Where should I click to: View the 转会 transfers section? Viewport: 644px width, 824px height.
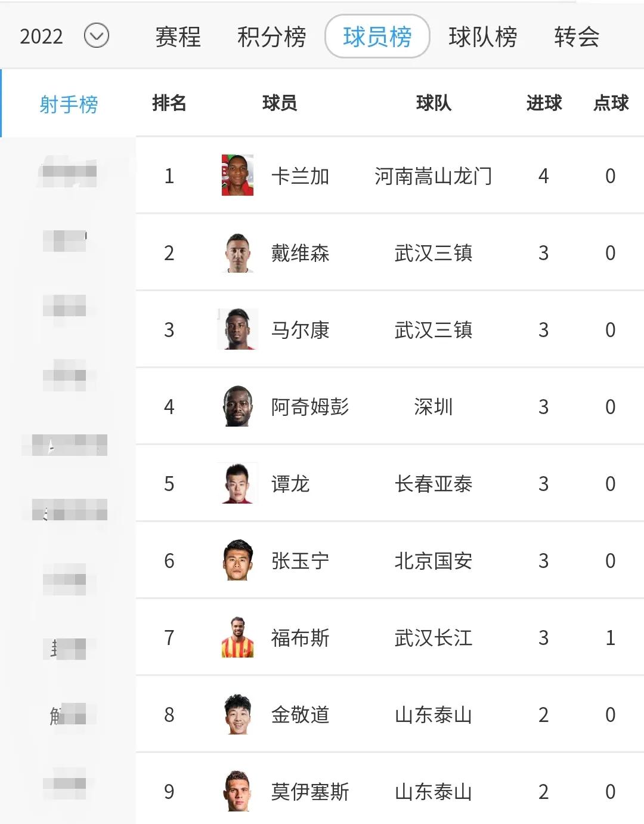click(x=575, y=36)
